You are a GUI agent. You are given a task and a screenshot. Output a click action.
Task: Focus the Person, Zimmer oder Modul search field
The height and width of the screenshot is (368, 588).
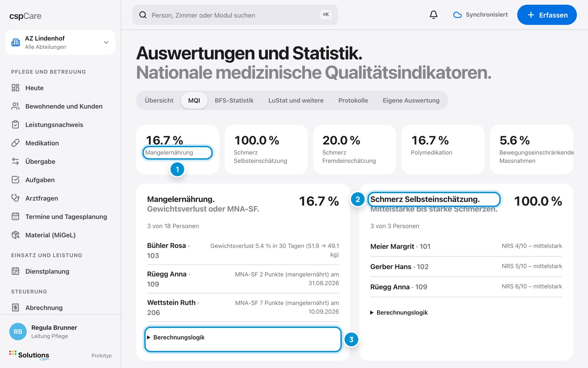pyautogui.click(x=235, y=15)
